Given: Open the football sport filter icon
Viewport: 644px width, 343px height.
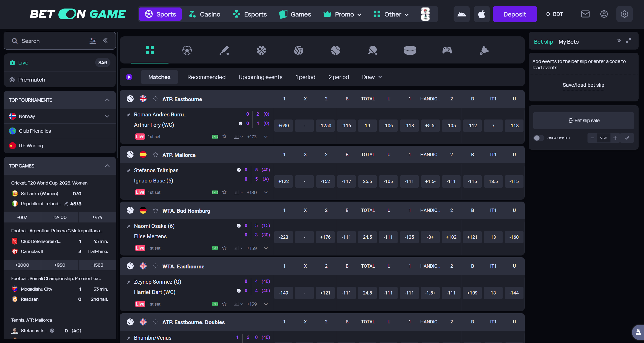Looking at the screenshot, I should coord(187,50).
